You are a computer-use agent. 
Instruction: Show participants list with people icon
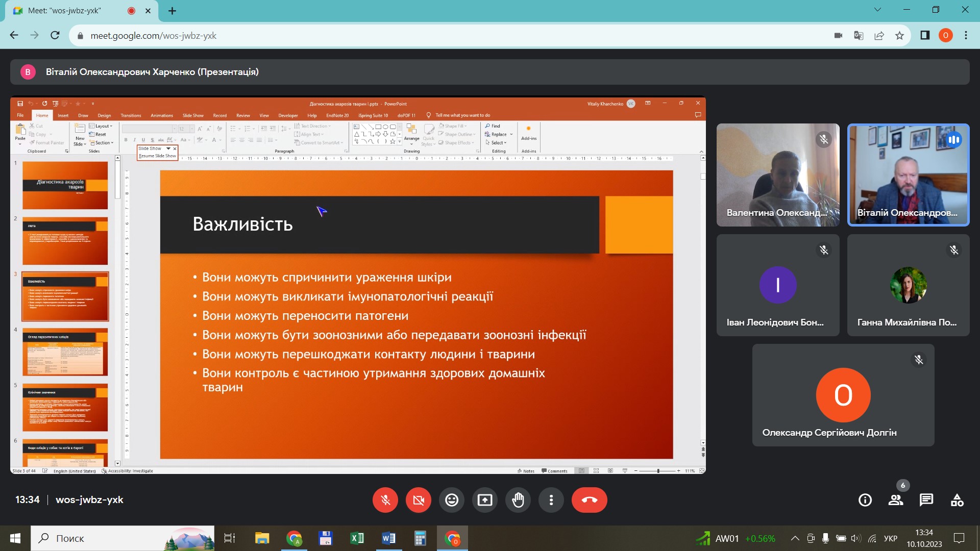pyautogui.click(x=896, y=500)
